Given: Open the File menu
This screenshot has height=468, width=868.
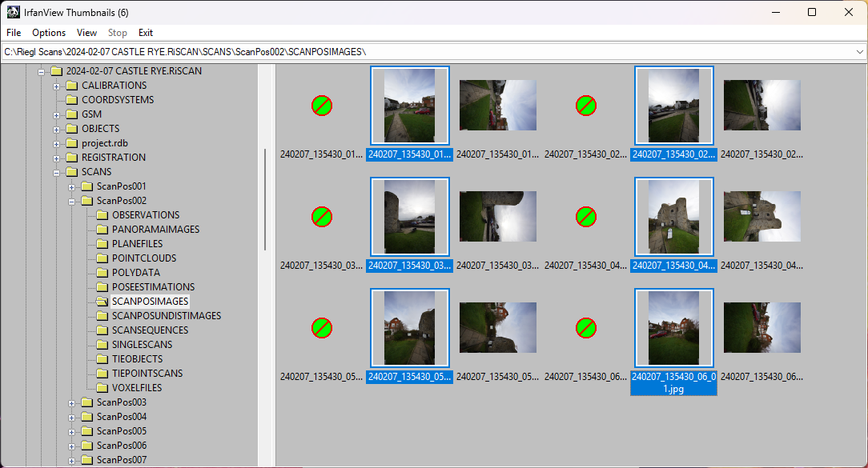Looking at the screenshot, I should pos(14,33).
